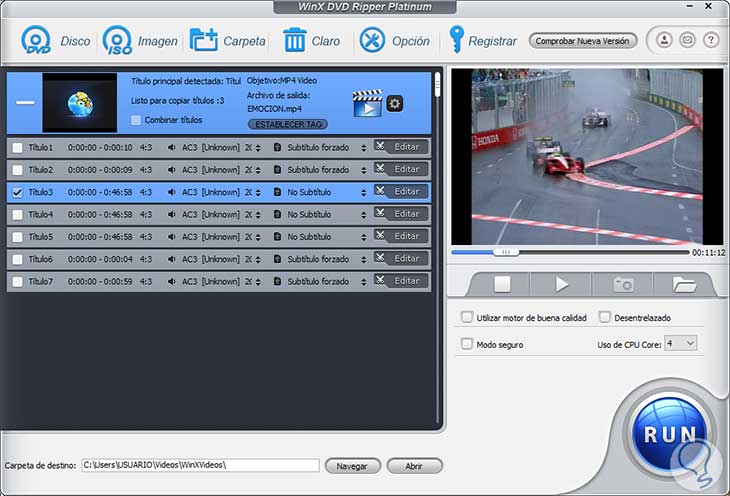Click the scissors icon on Título4 row

380,213
